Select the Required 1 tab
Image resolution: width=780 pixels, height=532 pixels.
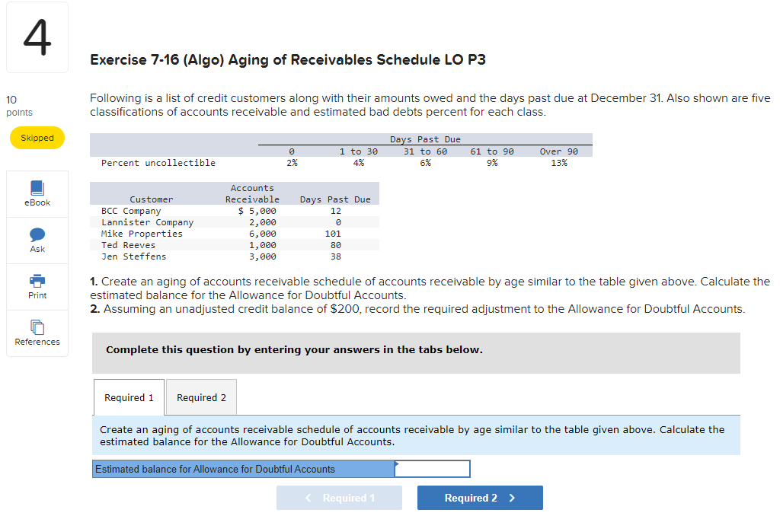coord(128,397)
